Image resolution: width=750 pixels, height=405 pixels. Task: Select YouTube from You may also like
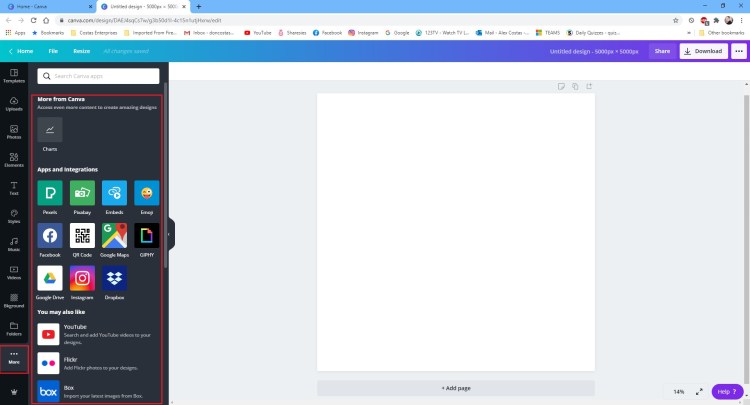coord(50,333)
